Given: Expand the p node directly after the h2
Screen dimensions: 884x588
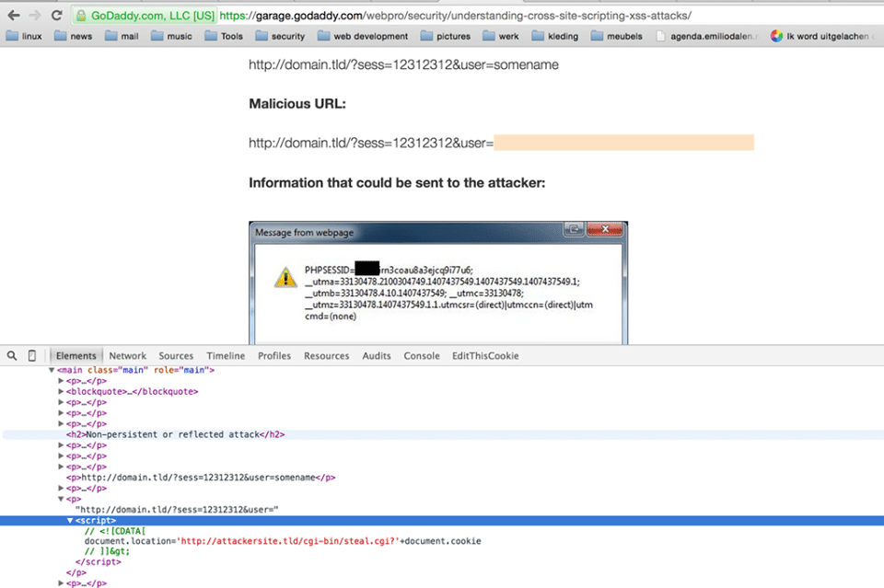Looking at the screenshot, I should (x=61, y=445).
